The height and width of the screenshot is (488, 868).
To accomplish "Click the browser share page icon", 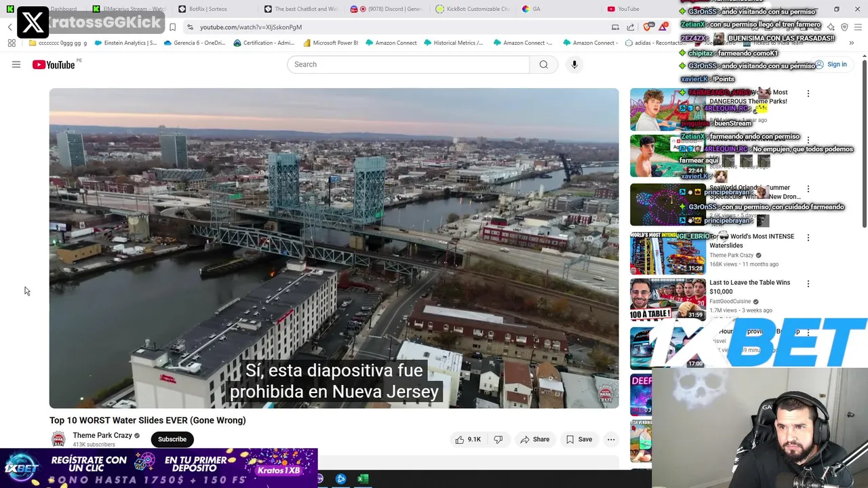I will pyautogui.click(x=631, y=27).
